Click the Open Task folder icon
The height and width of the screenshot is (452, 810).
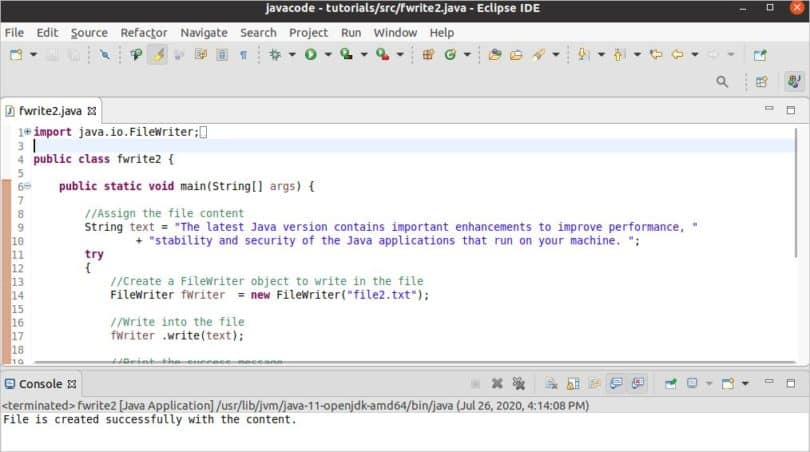coord(516,54)
